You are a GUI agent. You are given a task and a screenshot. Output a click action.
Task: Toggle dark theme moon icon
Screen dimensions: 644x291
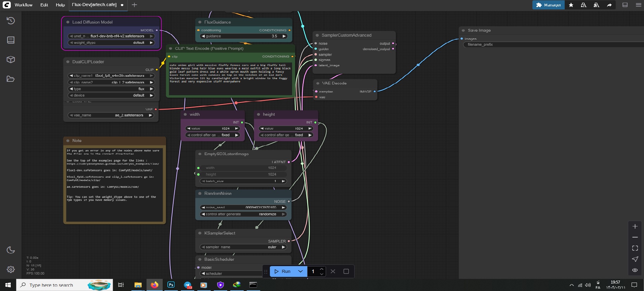click(x=11, y=250)
